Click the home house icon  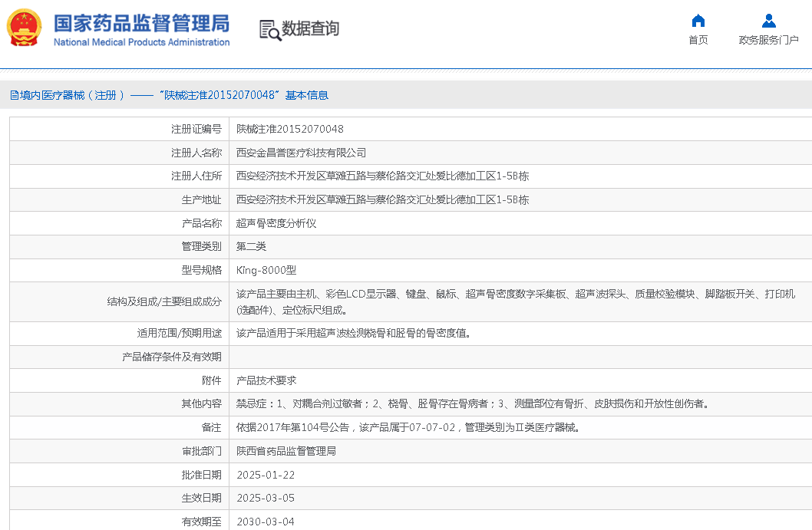tap(698, 21)
